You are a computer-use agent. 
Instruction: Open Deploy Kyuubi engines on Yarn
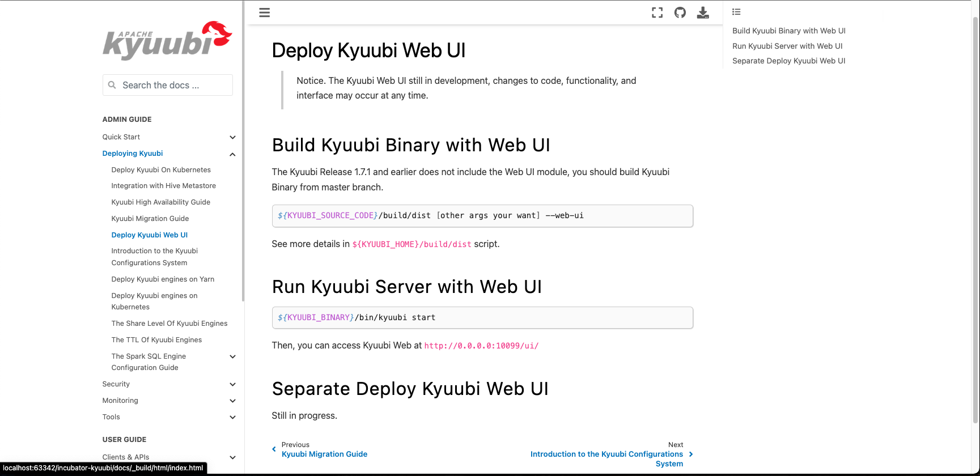pyautogui.click(x=163, y=279)
